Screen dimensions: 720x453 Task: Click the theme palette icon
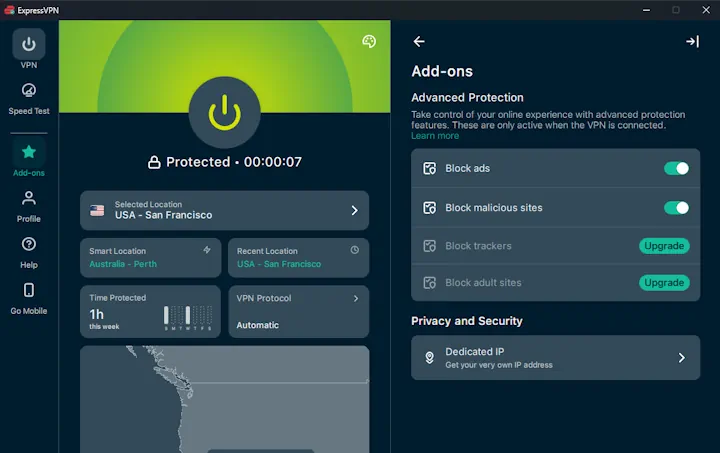click(x=369, y=41)
